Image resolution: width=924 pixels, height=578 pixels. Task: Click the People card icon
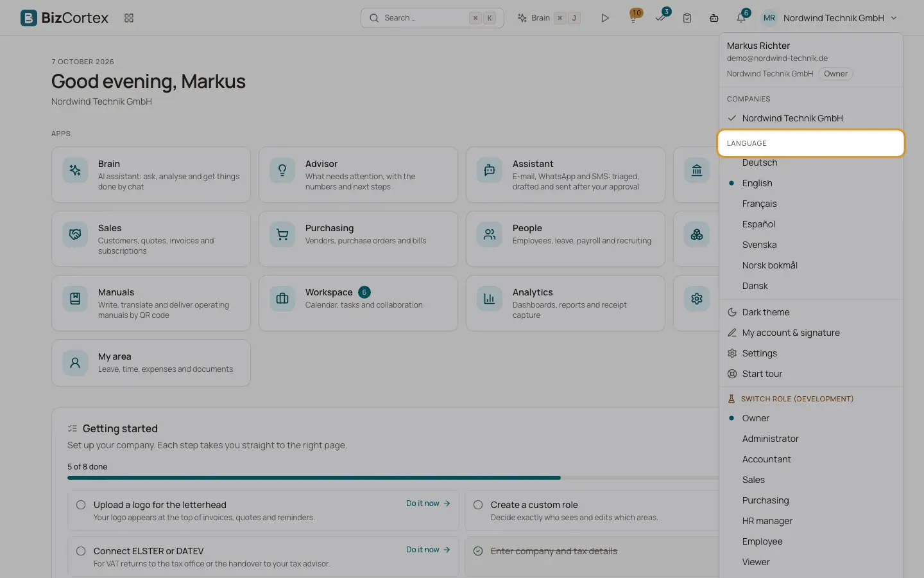tap(490, 234)
